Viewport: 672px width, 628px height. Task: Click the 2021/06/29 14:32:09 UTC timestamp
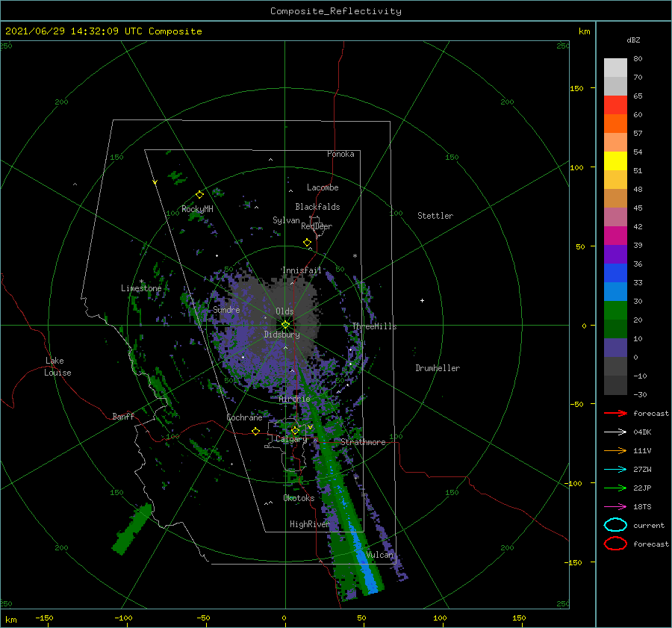[x=74, y=31]
